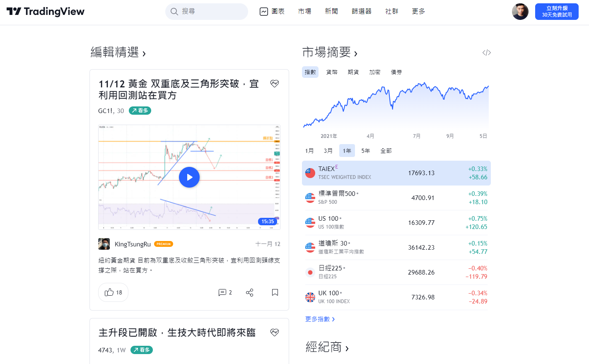Select the 債券 tab
The width and height of the screenshot is (589, 364).
[x=396, y=72]
